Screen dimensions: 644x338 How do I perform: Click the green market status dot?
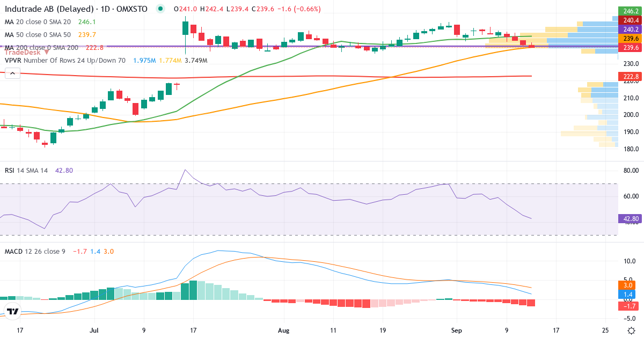[x=160, y=9]
